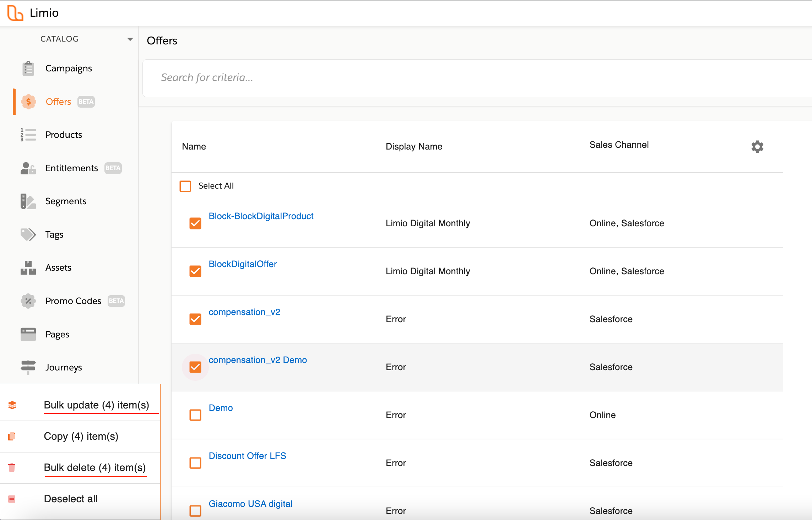Screen dimensions: 812x520
Task: Open the Discount Offer LFS link
Action: pyautogui.click(x=247, y=456)
